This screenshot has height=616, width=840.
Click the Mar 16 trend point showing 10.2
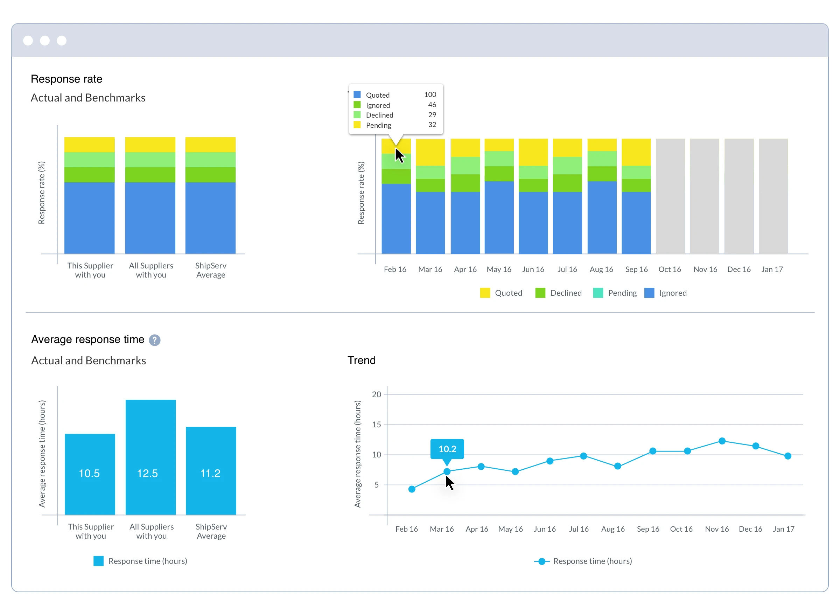pyautogui.click(x=447, y=472)
